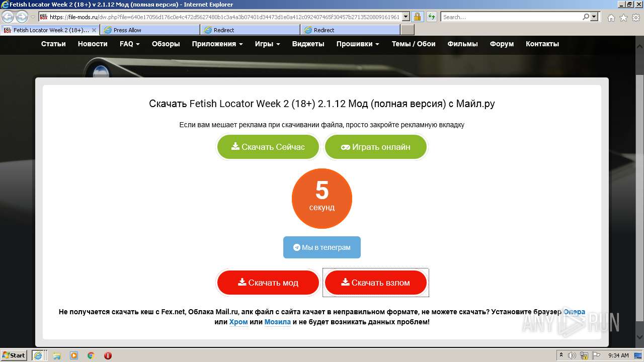Show hidden tray icons arrow
This screenshot has width=644, height=362.
pos(561,355)
